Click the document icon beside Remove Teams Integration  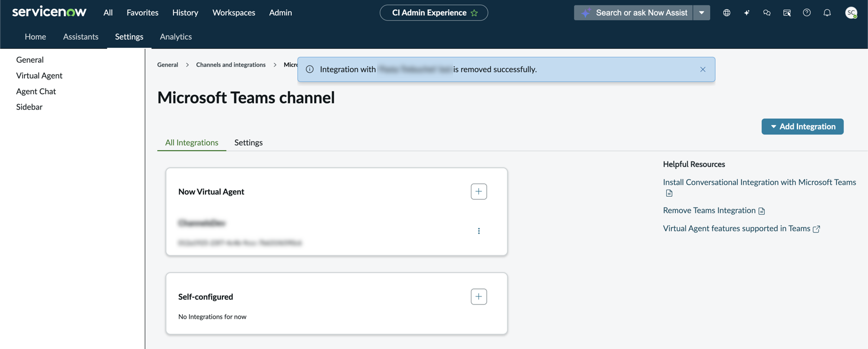pyautogui.click(x=762, y=211)
